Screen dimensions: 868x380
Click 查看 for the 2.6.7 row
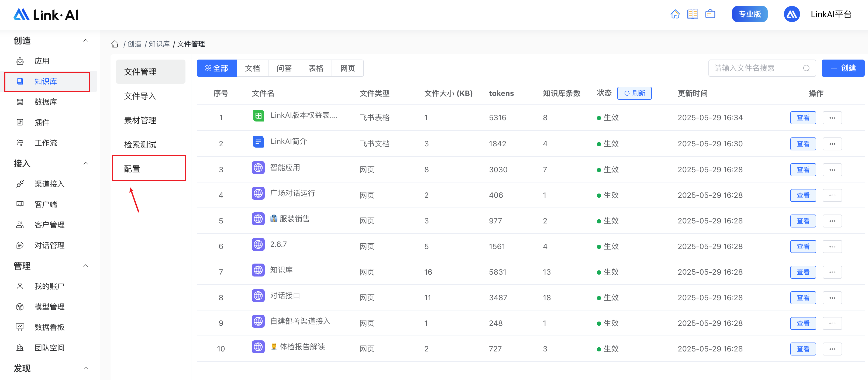pos(803,247)
